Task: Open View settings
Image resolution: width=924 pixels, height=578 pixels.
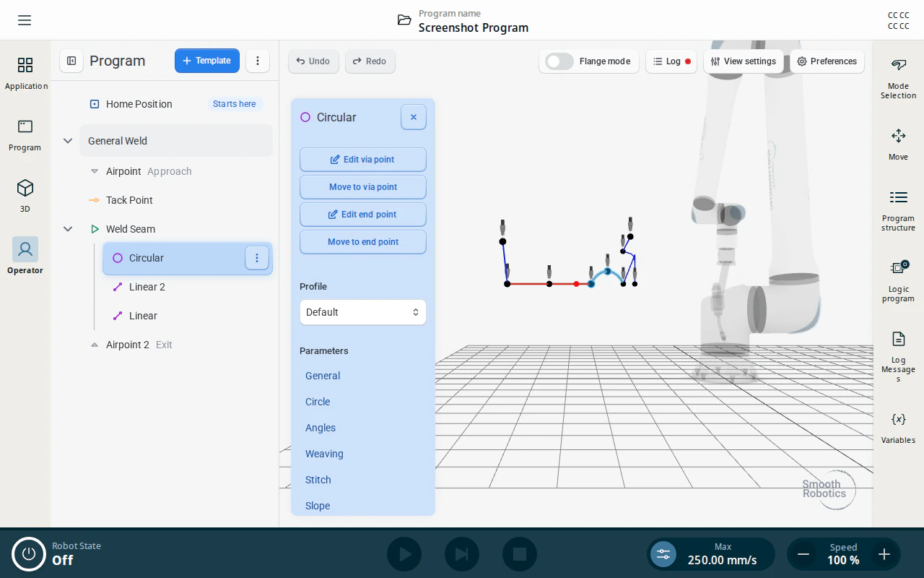Action: [x=744, y=61]
